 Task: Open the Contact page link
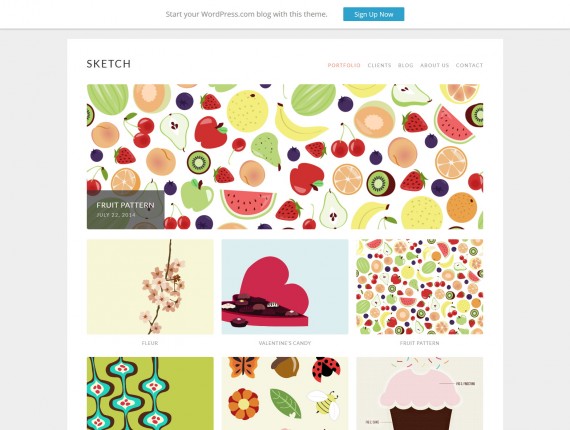pos(469,65)
